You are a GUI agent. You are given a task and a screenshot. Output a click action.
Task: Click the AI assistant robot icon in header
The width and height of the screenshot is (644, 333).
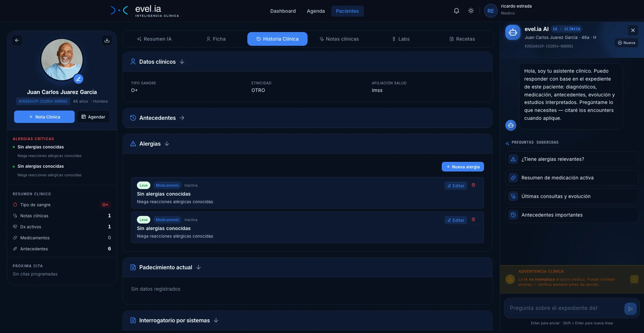pyautogui.click(x=513, y=32)
